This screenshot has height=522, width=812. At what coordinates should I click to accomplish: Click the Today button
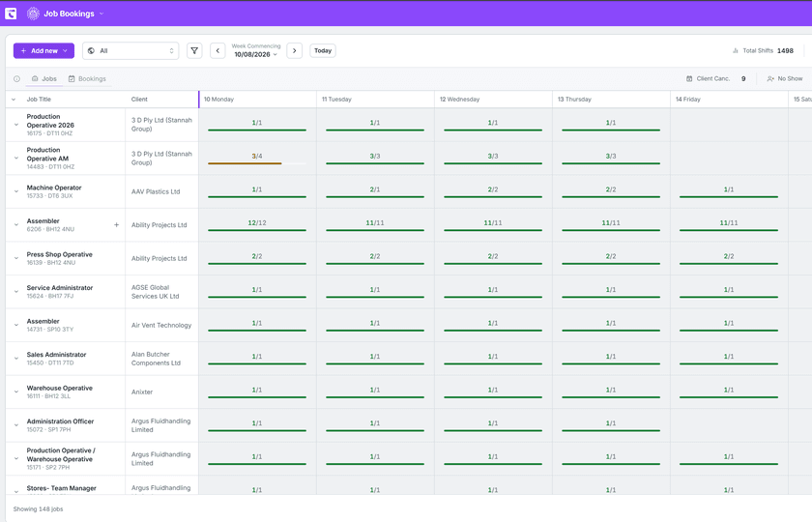323,50
